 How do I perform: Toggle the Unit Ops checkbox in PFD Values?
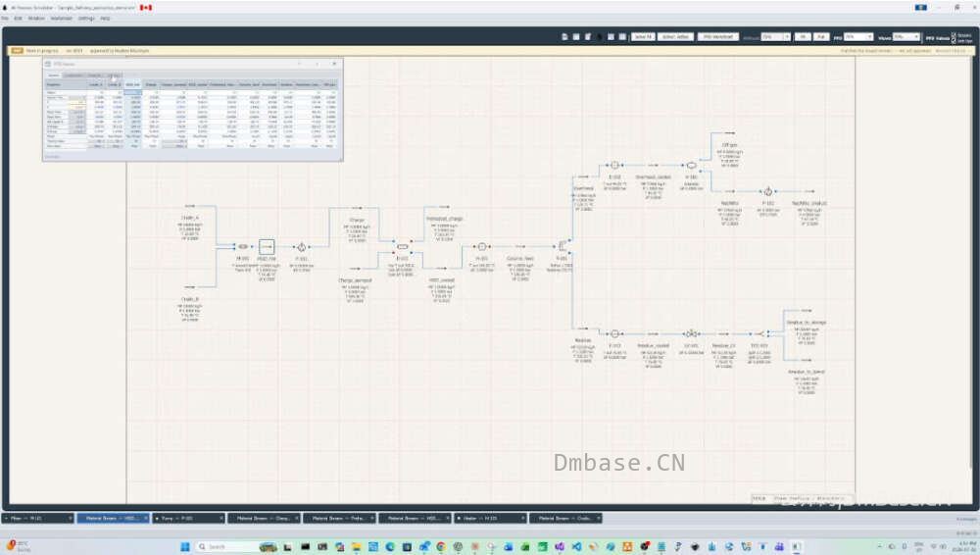954,40
